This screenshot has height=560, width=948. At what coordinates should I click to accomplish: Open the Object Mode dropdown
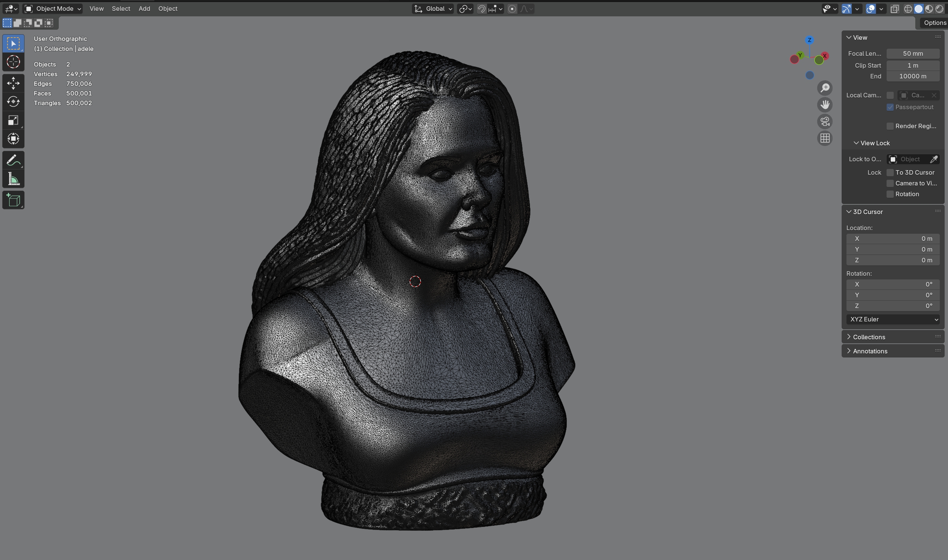point(52,9)
